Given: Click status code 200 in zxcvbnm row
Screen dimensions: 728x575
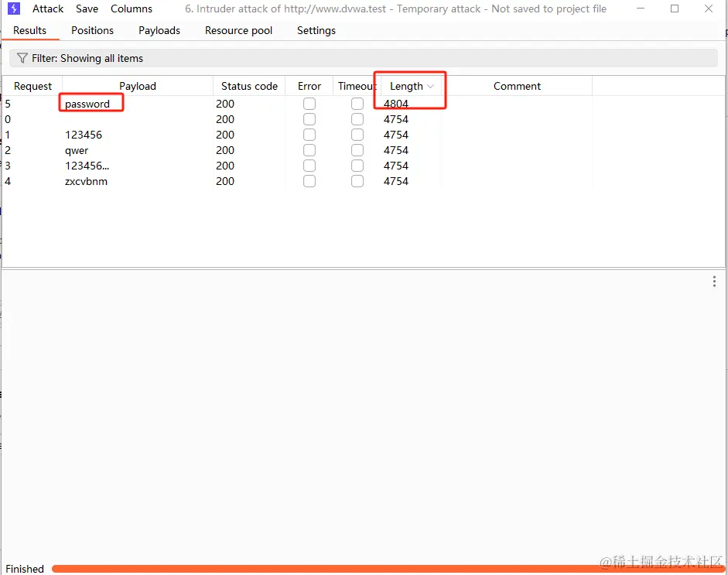Looking at the screenshot, I should (x=225, y=181).
